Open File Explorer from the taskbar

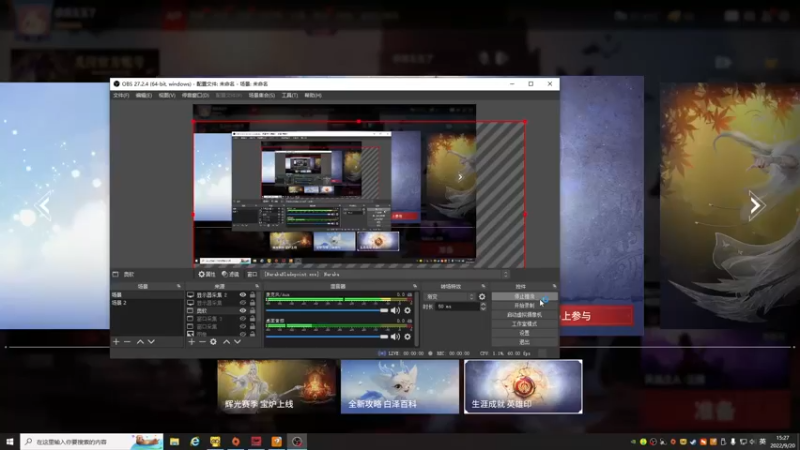pyautogui.click(x=174, y=441)
